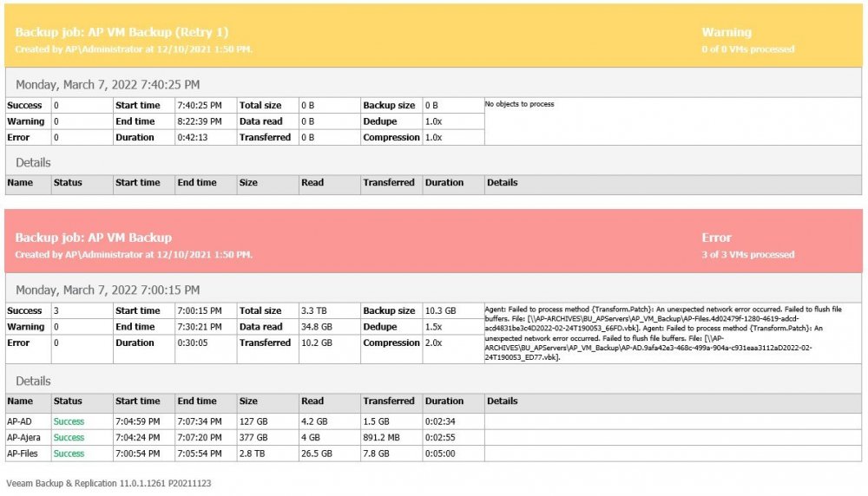
Task: Click the "891.2 MB" transferred value for AP-Ajera
Action: tap(381, 437)
